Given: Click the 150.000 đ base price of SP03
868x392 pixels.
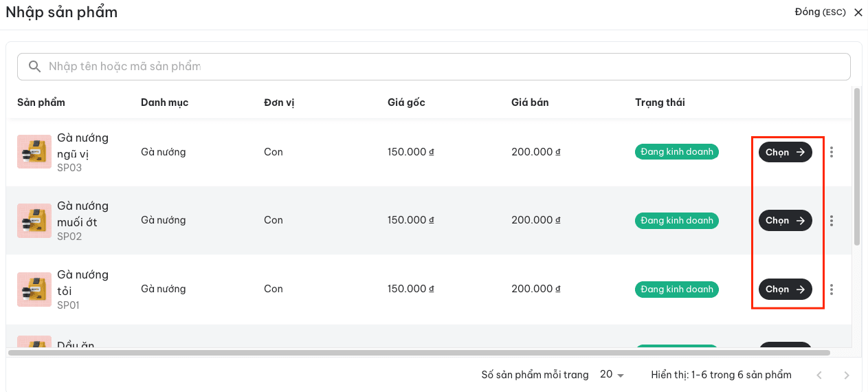Looking at the screenshot, I should click(x=411, y=152).
